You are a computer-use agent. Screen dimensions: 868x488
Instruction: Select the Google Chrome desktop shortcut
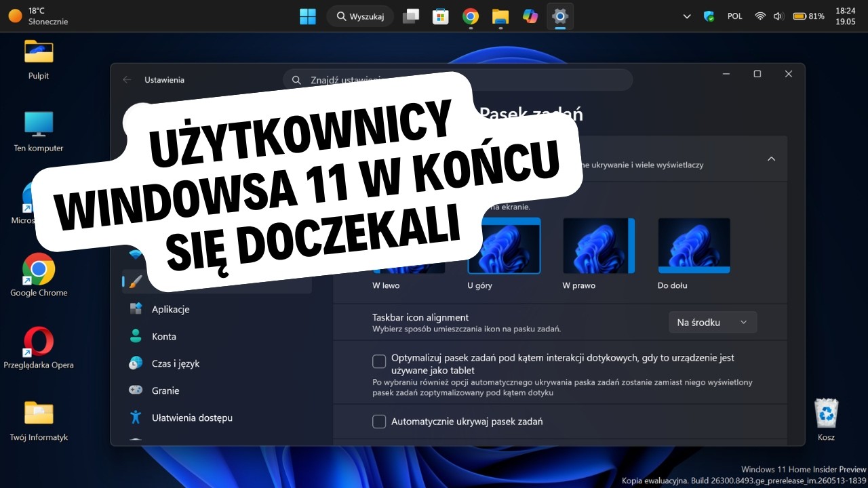click(x=39, y=275)
